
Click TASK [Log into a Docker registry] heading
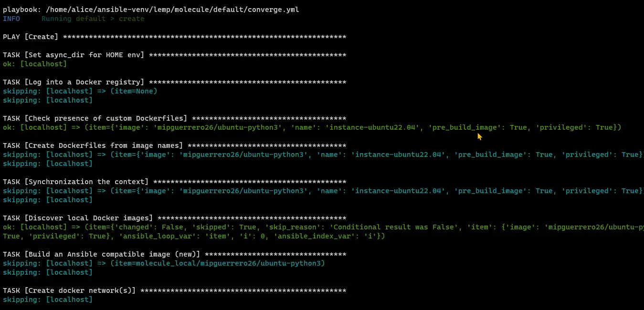[175, 82]
